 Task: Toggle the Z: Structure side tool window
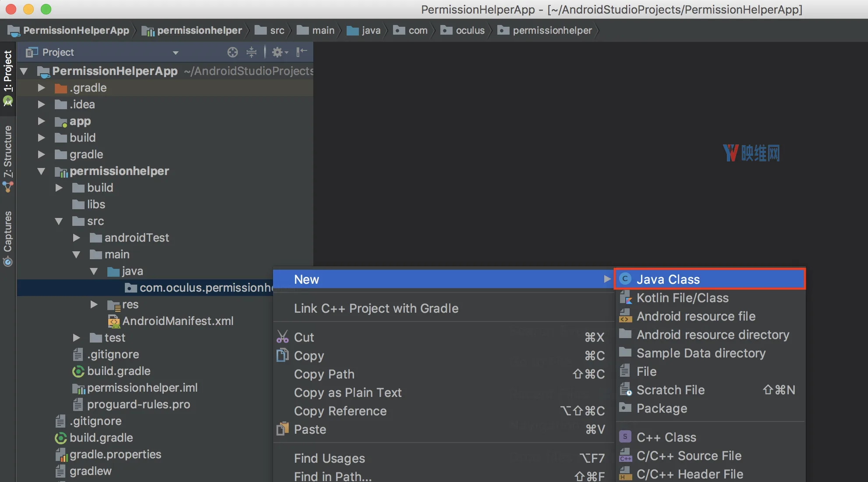[8, 158]
